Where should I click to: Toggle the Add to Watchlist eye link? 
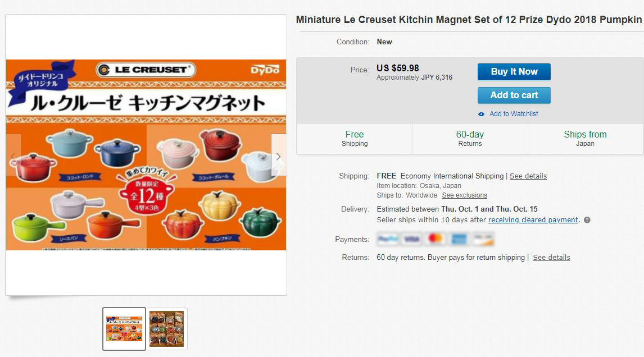508,114
